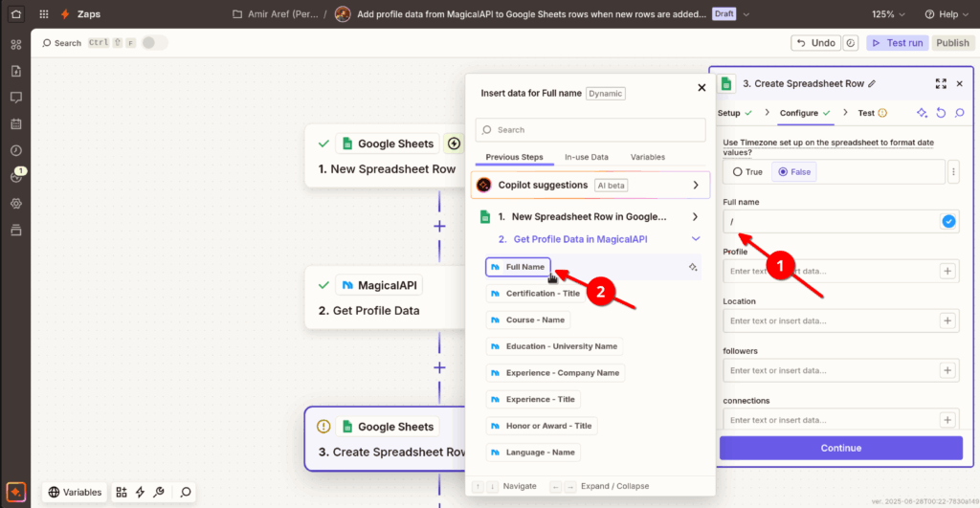This screenshot has width=980, height=508.
Task: Open the apps grid menu
Action: (x=44, y=13)
